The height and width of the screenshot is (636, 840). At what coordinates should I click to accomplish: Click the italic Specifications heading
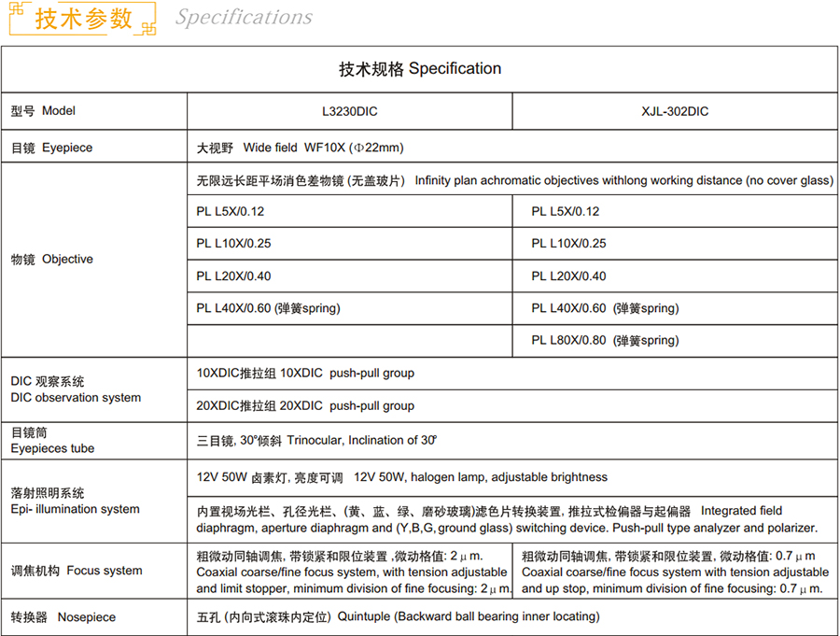click(x=244, y=18)
